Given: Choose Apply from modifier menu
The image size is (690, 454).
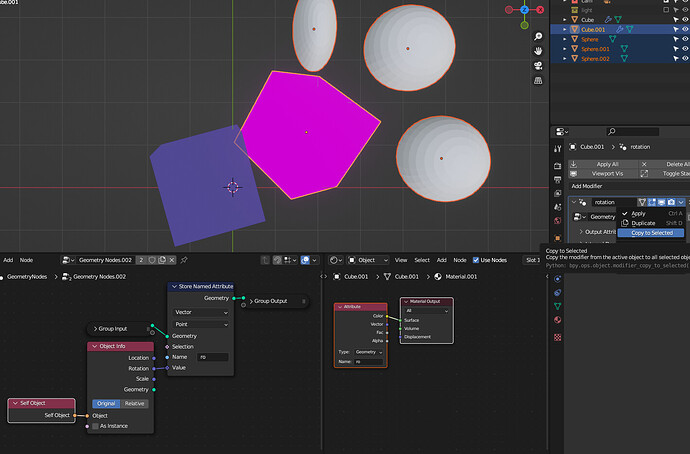Looking at the screenshot, I should (x=651, y=213).
